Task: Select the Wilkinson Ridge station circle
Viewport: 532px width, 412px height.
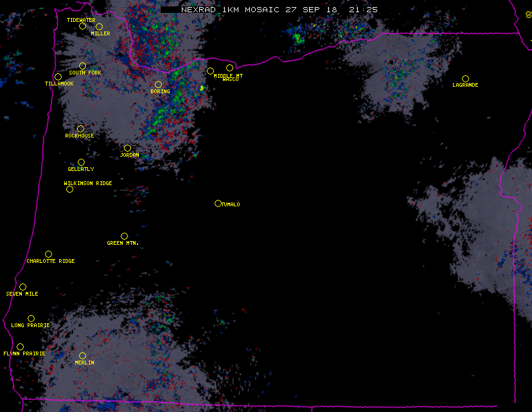Action: tap(69, 189)
